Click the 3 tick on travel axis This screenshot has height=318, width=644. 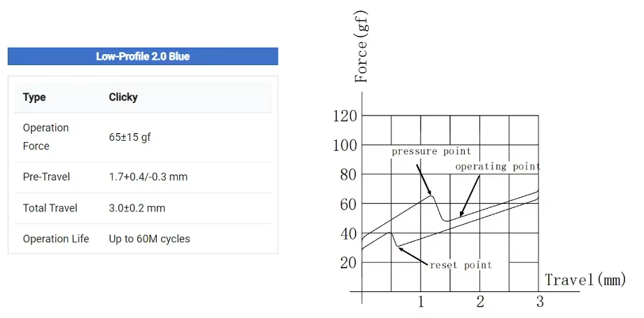coord(540,302)
